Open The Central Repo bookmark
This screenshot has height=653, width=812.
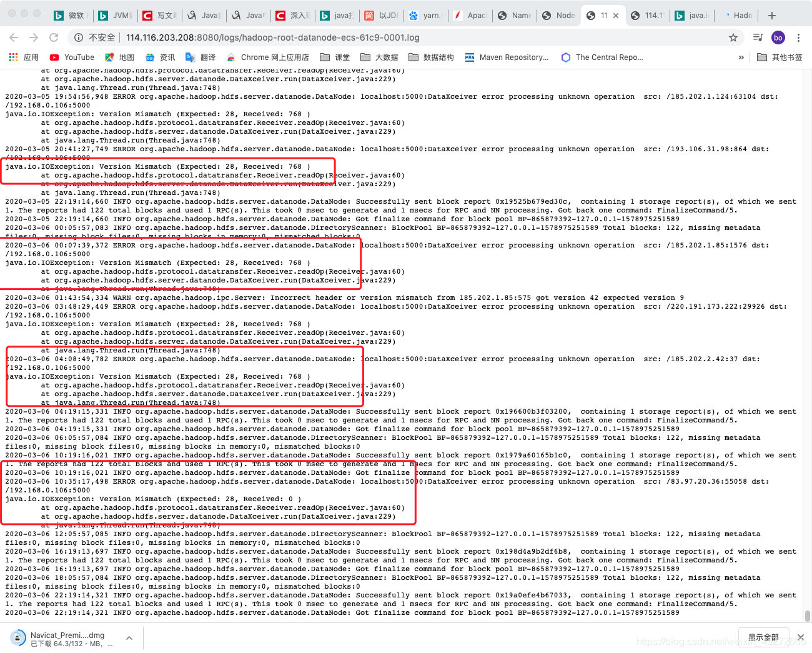tap(602, 57)
